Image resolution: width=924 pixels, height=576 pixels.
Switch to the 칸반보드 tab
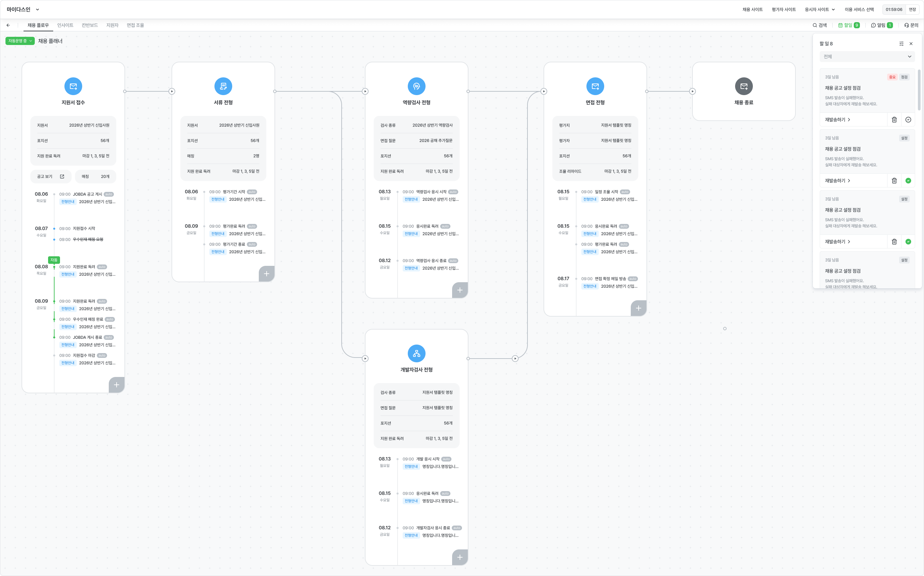90,25
